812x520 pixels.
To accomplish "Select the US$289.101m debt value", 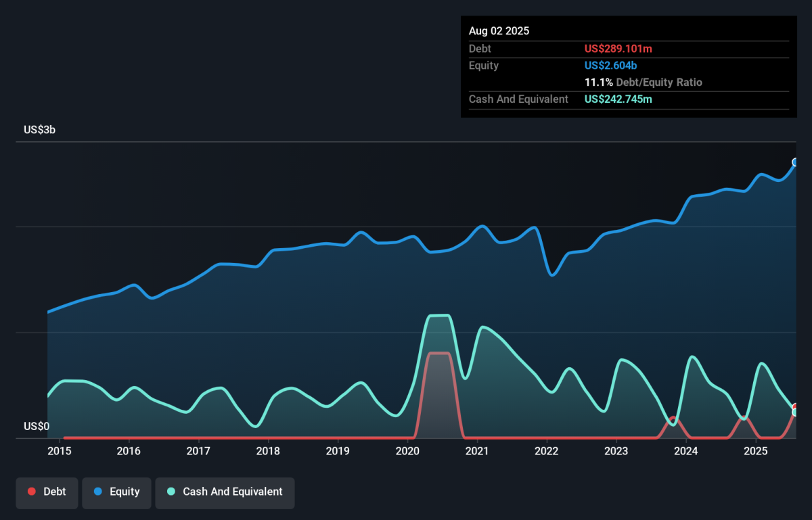I will click(618, 49).
